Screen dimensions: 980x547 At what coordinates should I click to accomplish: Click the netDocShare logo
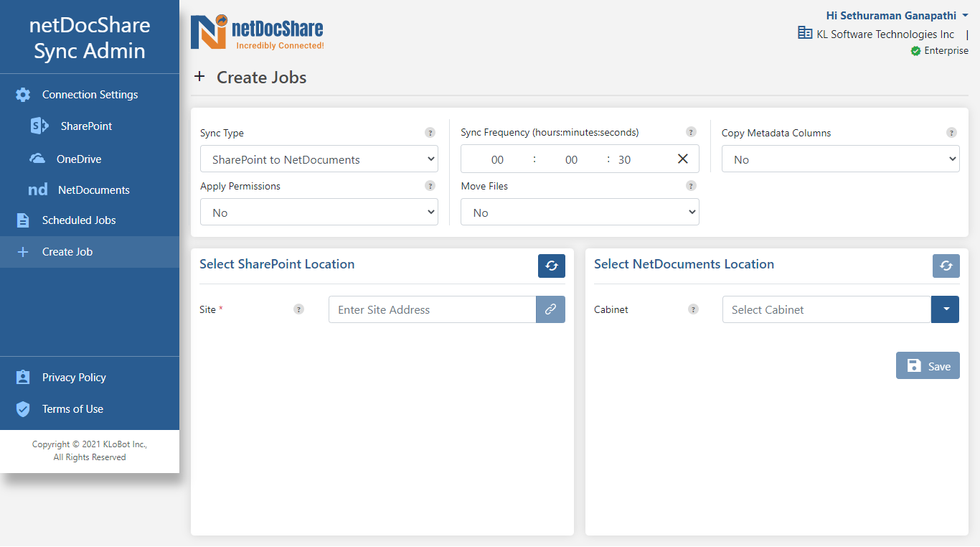[257, 32]
